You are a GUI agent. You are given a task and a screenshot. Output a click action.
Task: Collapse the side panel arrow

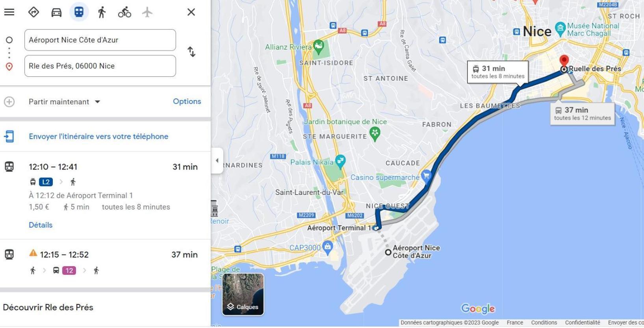217,161
